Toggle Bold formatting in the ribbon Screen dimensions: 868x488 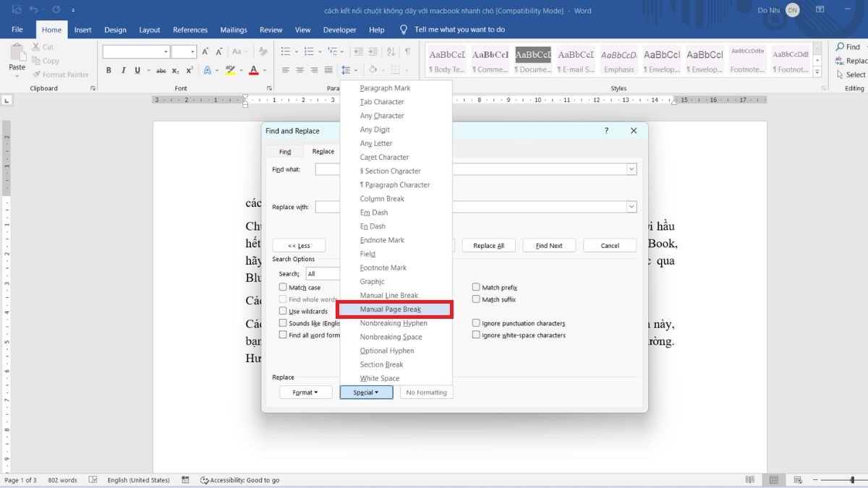pos(109,70)
